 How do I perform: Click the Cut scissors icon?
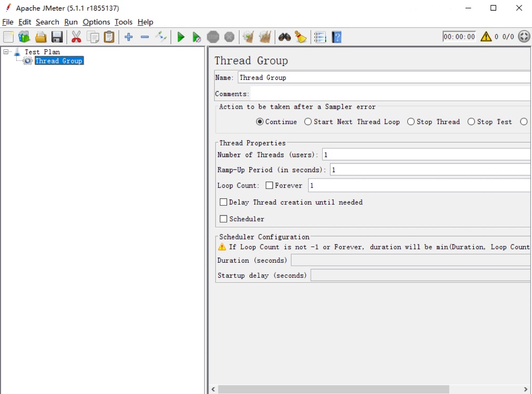(76, 37)
